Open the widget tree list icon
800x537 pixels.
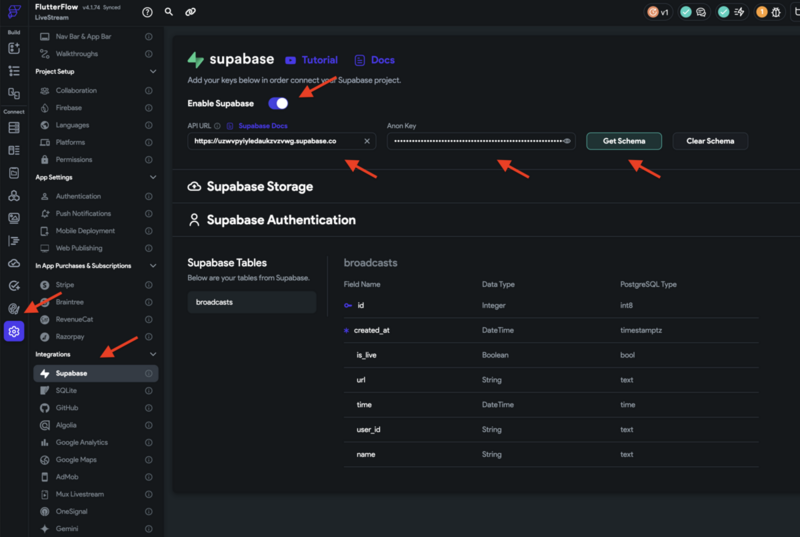pos(14,71)
